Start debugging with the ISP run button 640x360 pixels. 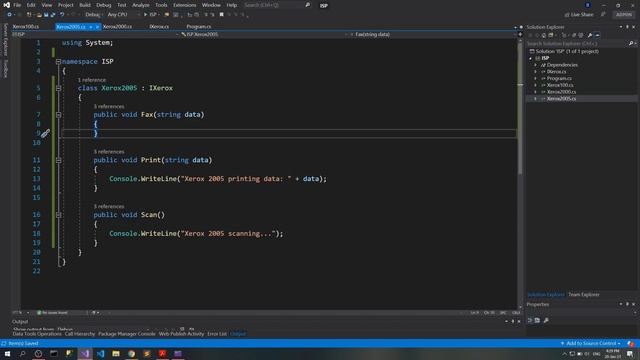(x=151, y=15)
